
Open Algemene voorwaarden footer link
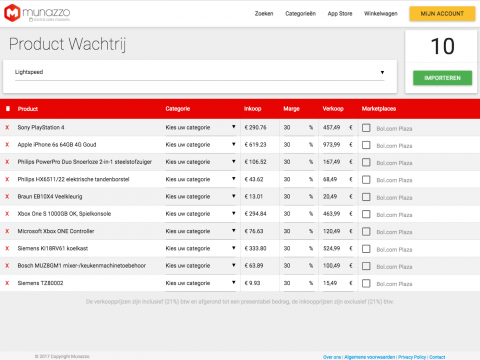[369, 357]
